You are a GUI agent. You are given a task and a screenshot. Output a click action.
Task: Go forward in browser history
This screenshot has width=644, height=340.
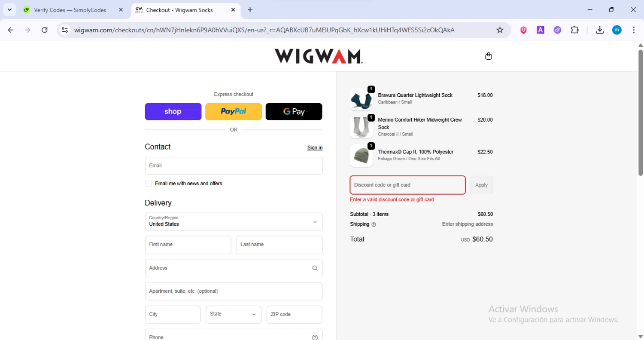point(27,30)
